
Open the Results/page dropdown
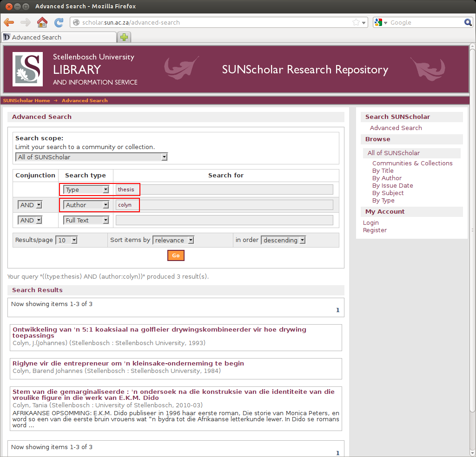(66, 240)
